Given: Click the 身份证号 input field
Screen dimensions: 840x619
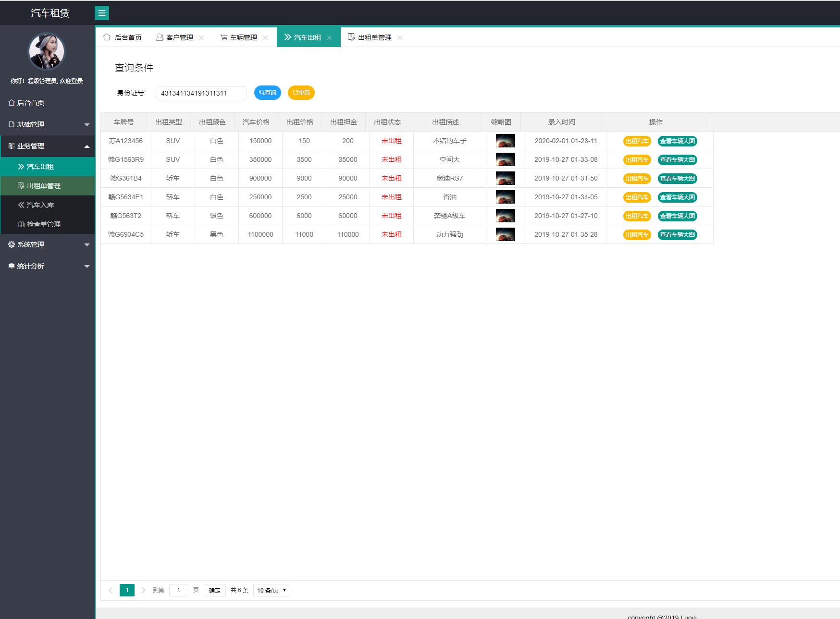Looking at the screenshot, I should pos(201,93).
